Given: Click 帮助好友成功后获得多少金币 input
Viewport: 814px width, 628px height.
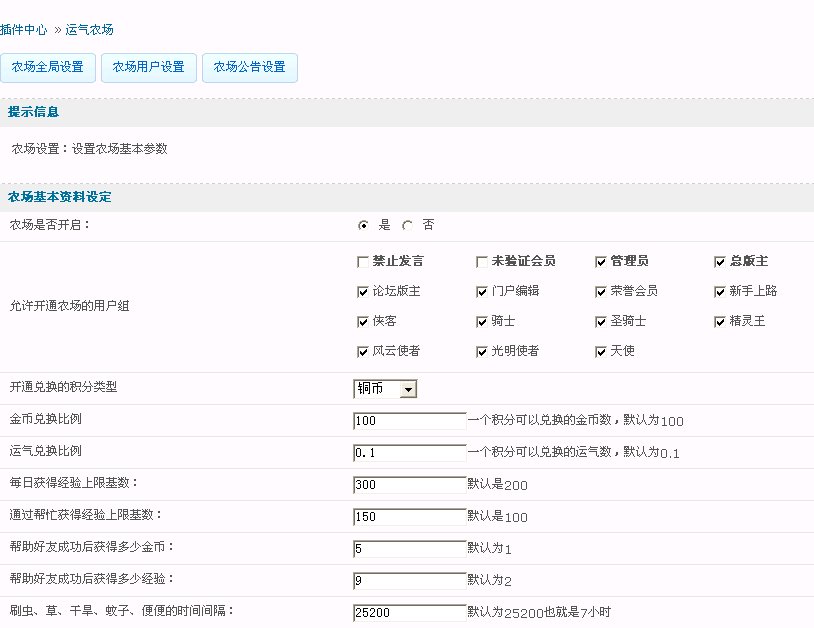Looking at the screenshot, I should (409, 549).
